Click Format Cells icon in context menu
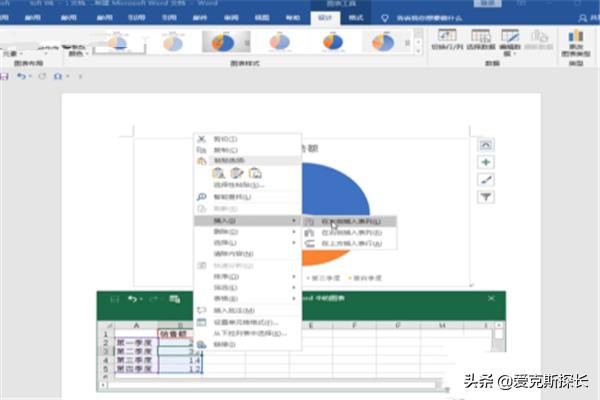600x400 pixels. 201,322
